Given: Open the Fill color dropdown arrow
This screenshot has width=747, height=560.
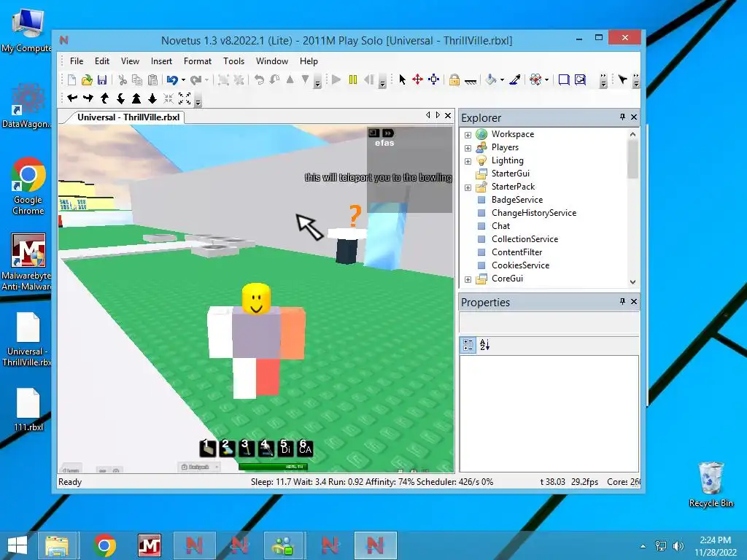Looking at the screenshot, I should tap(502, 80).
